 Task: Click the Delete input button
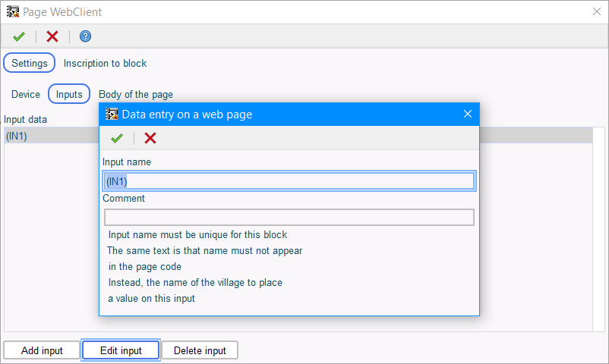(200, 350)
